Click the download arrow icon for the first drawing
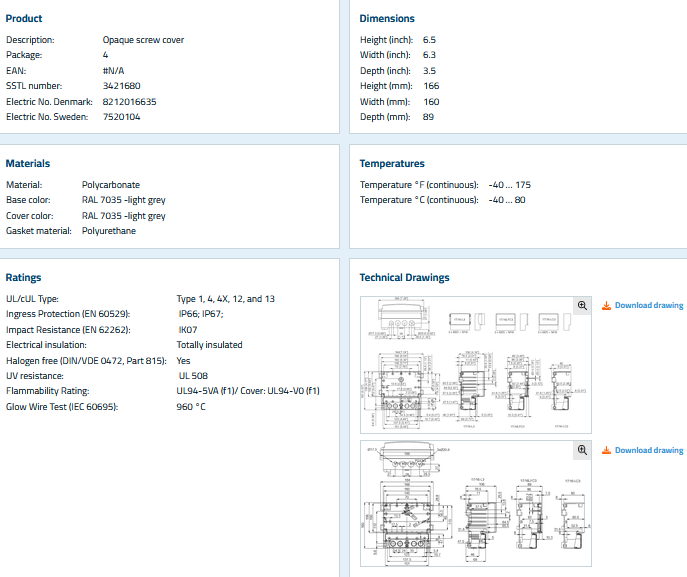Image resolution: width=687 pixels, height=577 pixels. [x=606, y=305]
